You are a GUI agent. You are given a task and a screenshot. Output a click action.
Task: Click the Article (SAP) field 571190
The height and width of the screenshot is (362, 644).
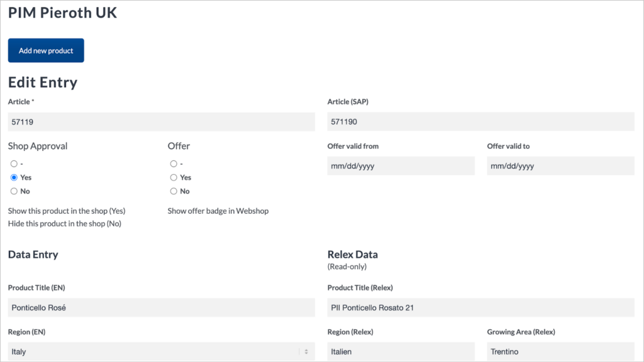480,122
